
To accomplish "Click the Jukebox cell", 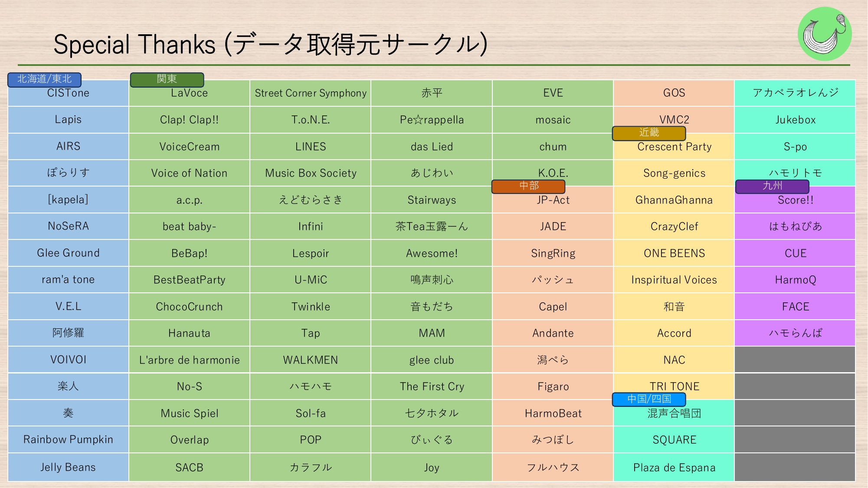I will point(795,120).
